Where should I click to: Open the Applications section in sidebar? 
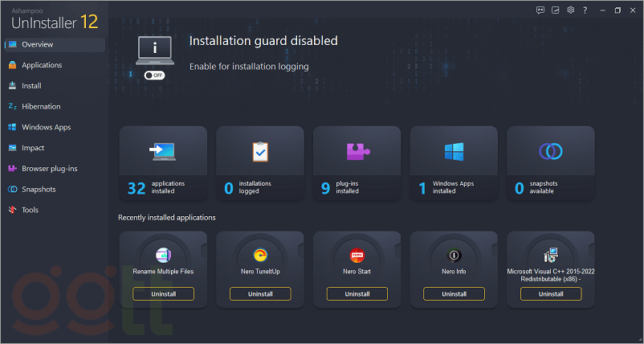(42, 65)
